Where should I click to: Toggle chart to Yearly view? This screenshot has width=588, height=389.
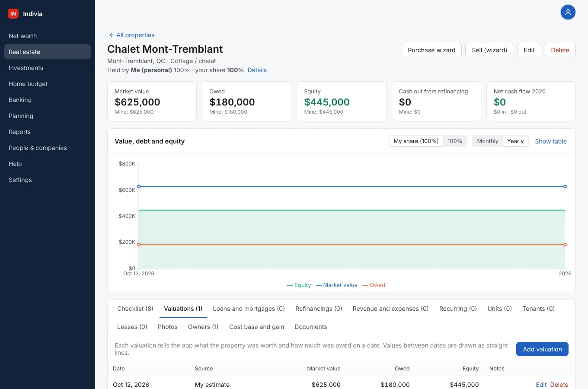[515, 141]
